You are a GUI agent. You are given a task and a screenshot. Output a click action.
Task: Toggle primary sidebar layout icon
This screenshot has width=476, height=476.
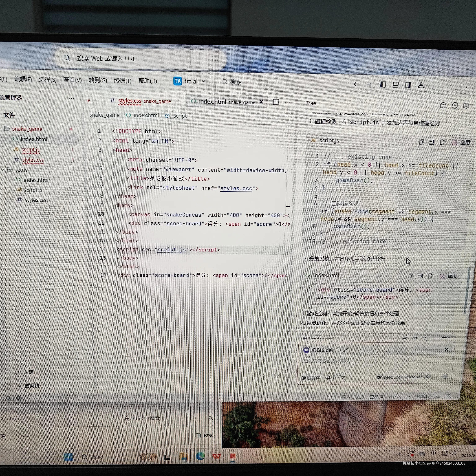(383, 85)
